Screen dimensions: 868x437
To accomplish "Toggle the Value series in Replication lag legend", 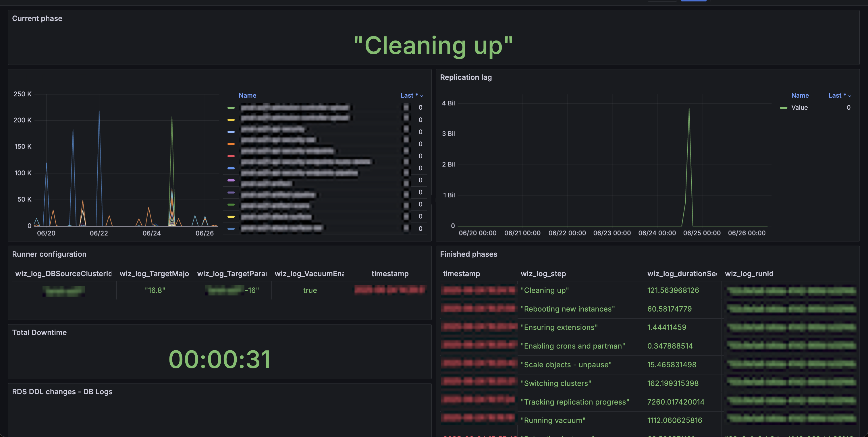I will tap(799, 107).
